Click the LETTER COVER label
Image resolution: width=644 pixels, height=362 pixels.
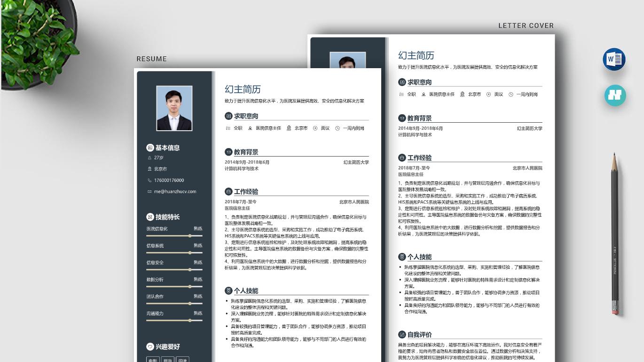point(526,25)
